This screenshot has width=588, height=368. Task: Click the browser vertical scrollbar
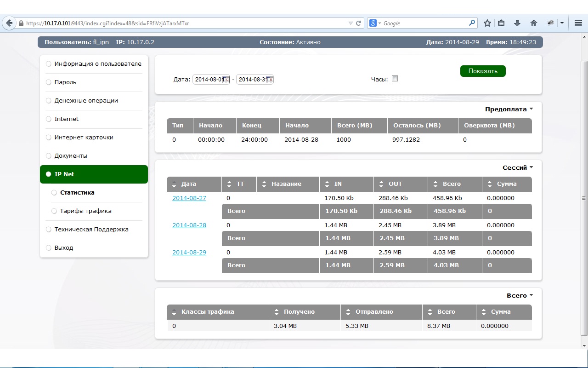(x=584, y=198)
